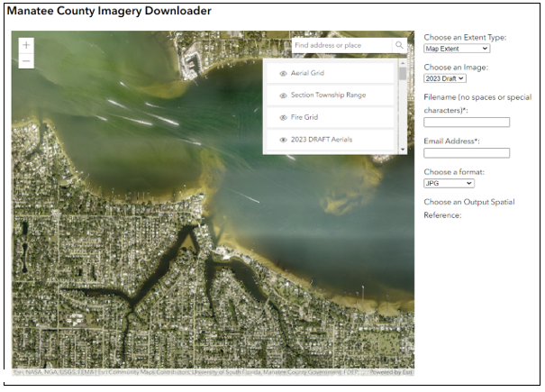Click the layer list scroll-down arrow
Image resolution: width=545 pixels, height=392 pixels.
403,148
